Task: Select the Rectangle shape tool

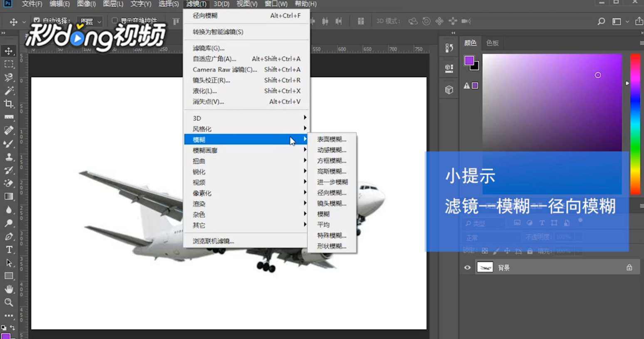Action: click(x=9, y=276)
